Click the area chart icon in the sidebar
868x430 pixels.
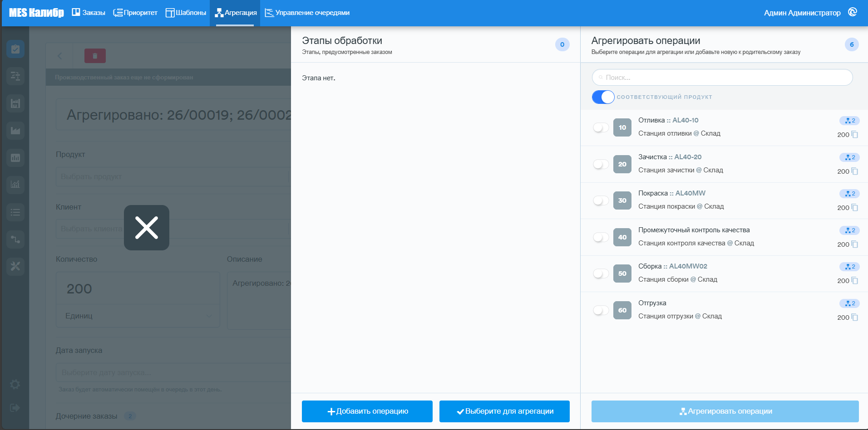click(15, 131)
